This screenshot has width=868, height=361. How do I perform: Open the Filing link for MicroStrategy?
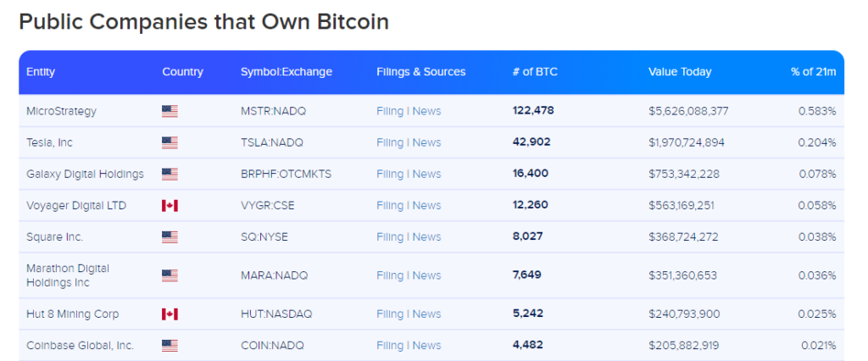click(390, 111)
